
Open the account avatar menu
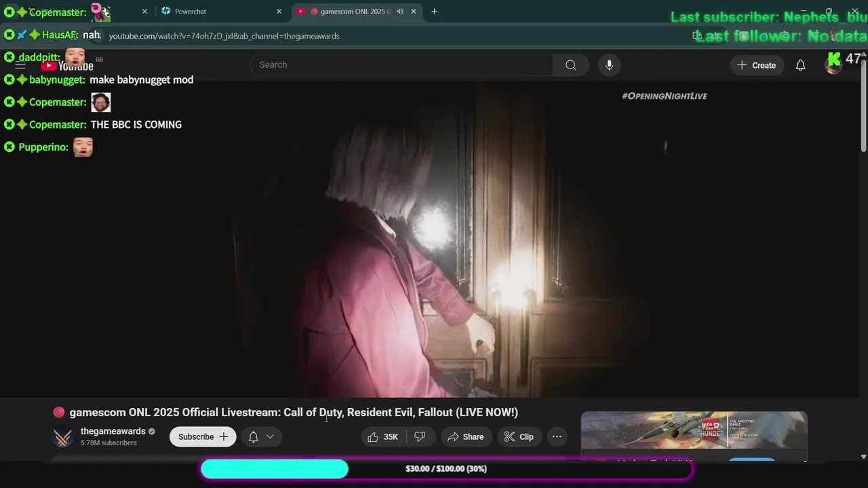pyautogui.click(x=833, y=65)
